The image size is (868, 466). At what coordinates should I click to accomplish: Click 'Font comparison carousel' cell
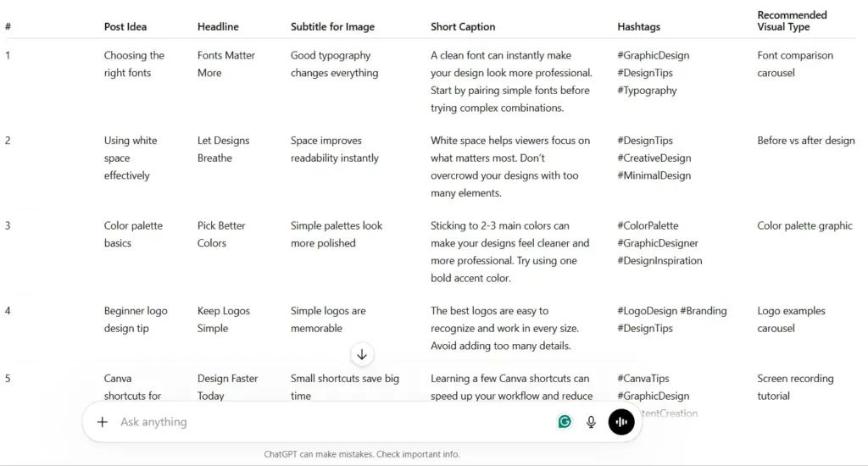pos(795,64)
